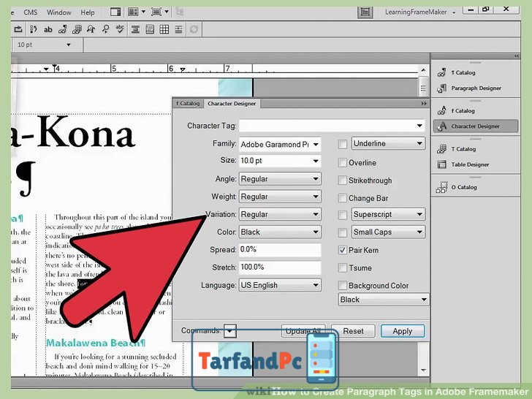Viewport: 532px width, 399px height.
Task: Open the Weight dropdown
Action: 280,197
